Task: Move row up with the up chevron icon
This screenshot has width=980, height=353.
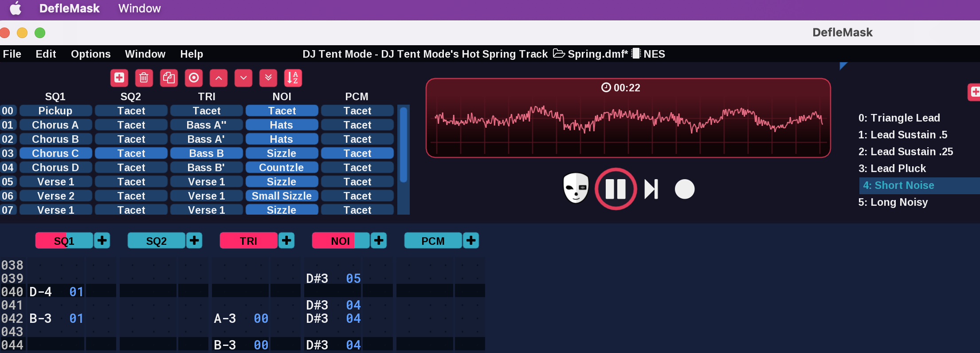Action: coord(219,78)
